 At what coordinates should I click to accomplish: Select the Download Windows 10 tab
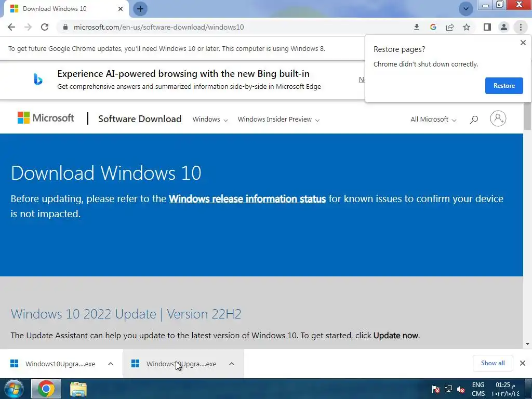pyautogui.click(x=64, y=9)
